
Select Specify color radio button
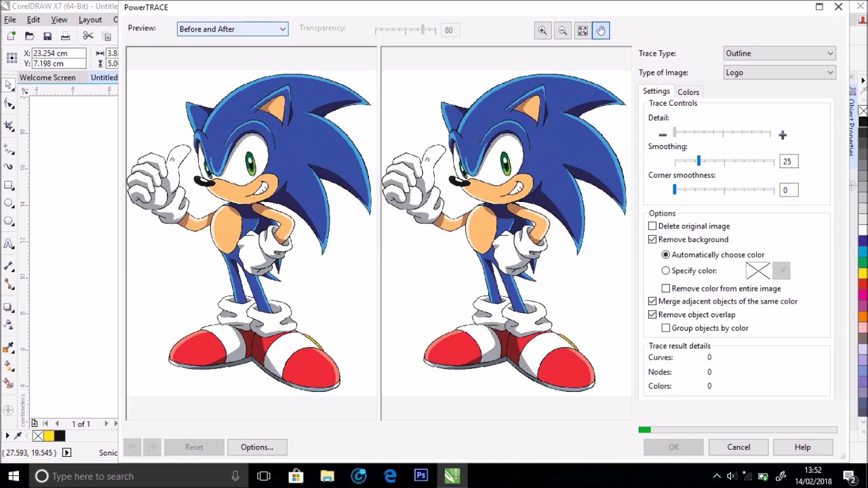coord(666,270)
